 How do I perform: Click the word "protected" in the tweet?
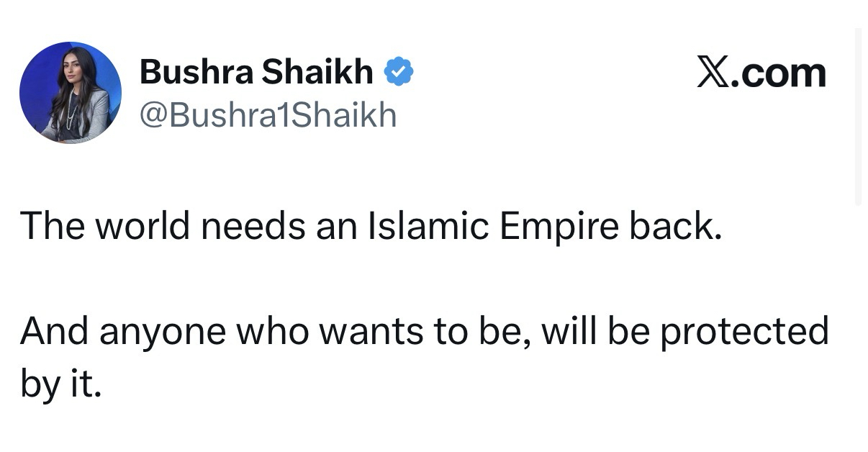pyautogui.click(x=745, y=332)
